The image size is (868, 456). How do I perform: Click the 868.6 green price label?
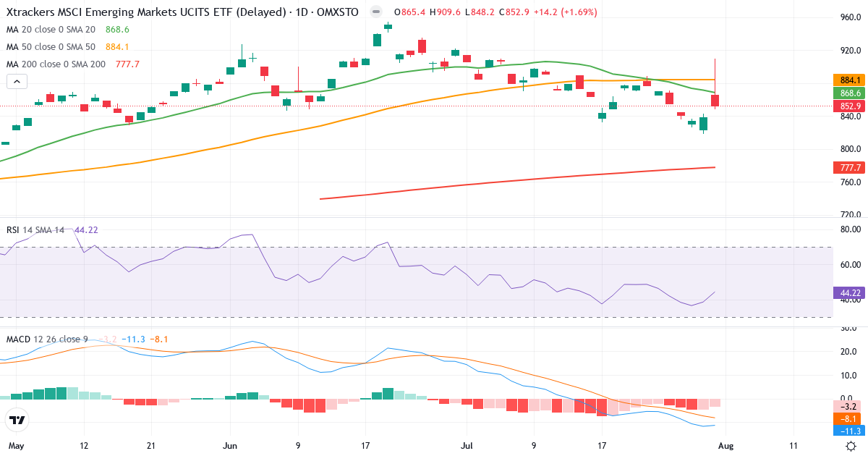(x=849, y=93)
